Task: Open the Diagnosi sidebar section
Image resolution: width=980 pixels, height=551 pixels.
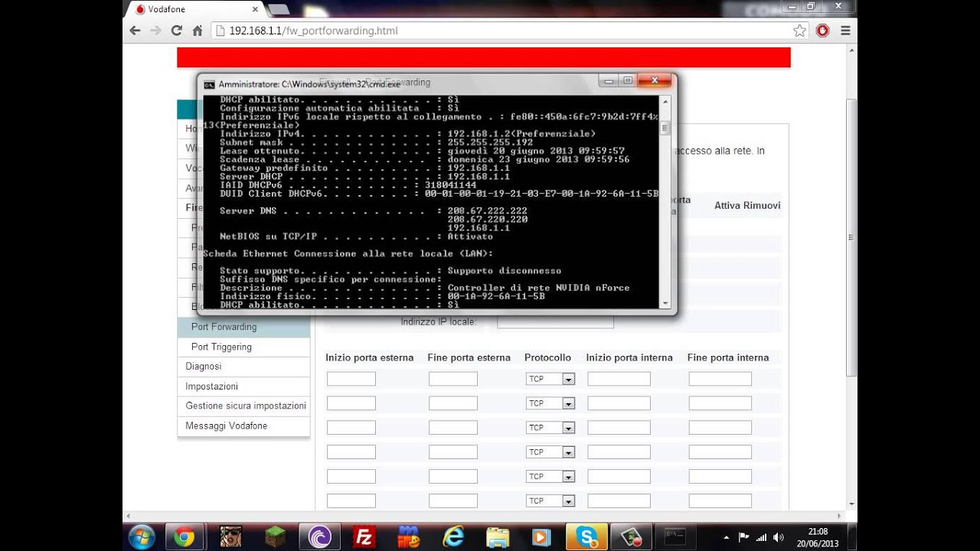Action: (x=243, y=367)
